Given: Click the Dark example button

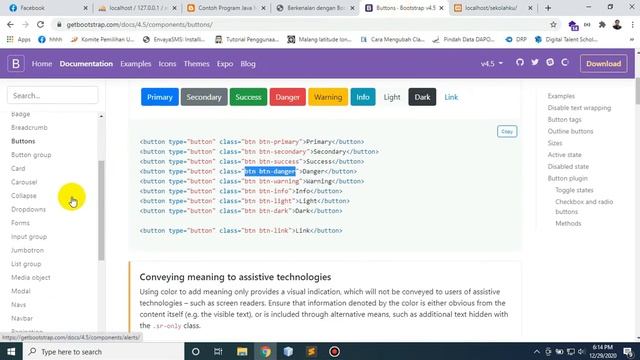Looking at the screenshot, I should [x=422, y=97].
